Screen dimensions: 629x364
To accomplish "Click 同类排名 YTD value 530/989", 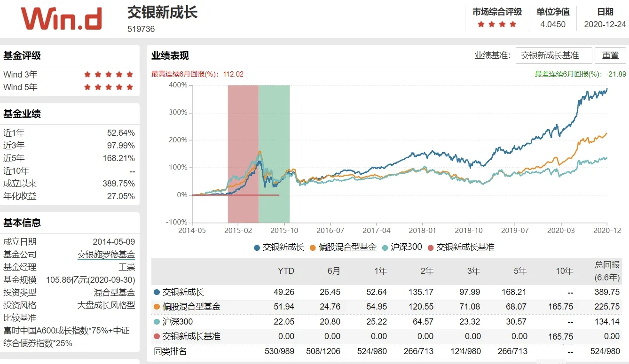I will tap(280, 352).
